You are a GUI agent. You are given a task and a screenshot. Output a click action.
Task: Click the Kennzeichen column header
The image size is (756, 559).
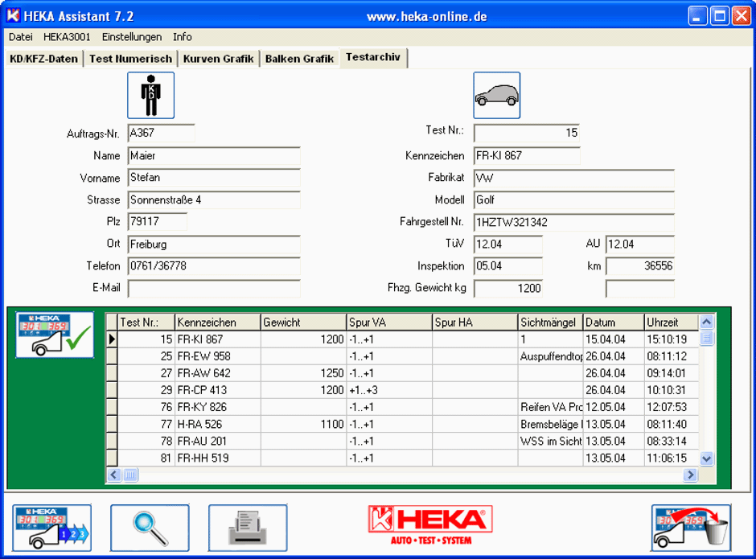tap(217, 323)
